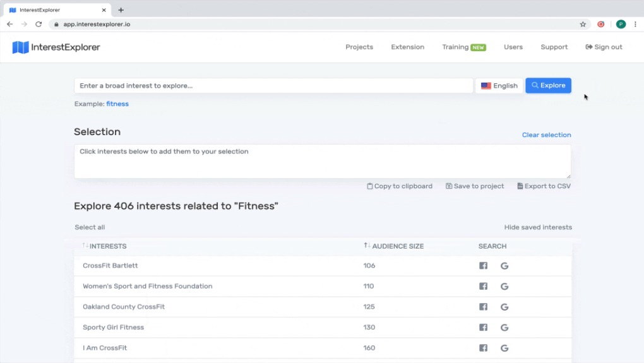Select Women's Sport and Fitness Foundation interest

coord(148,286)
